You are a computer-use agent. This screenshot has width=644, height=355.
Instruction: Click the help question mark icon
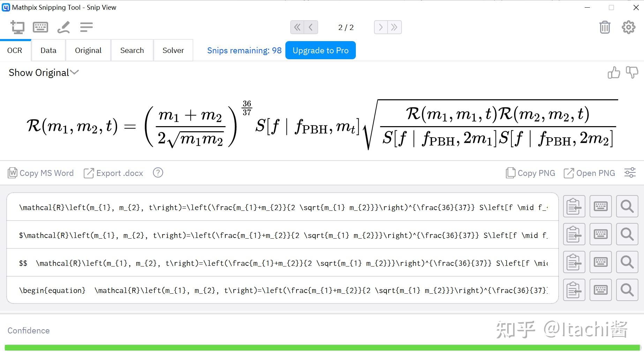pos(158,172)
